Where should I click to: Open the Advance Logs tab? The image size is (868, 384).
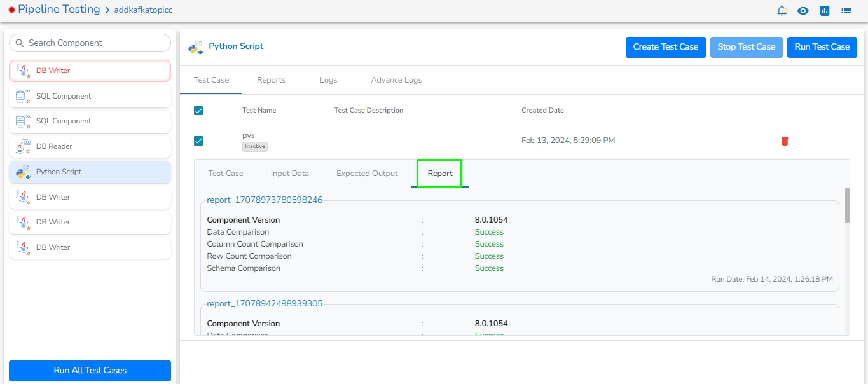396,80
